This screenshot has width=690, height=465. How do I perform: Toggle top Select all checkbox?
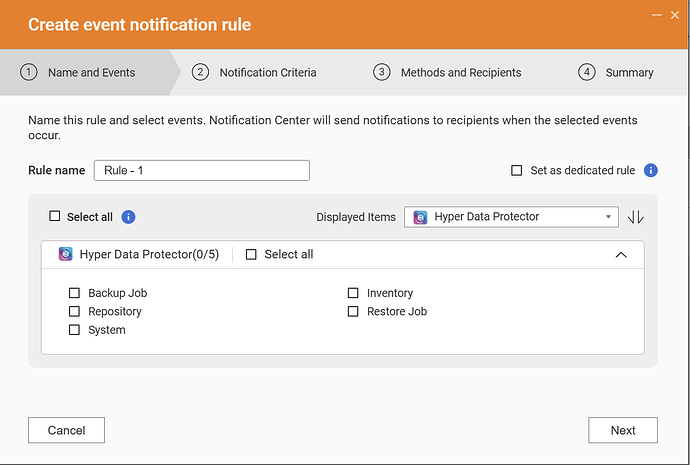click(x=55, y=217)
